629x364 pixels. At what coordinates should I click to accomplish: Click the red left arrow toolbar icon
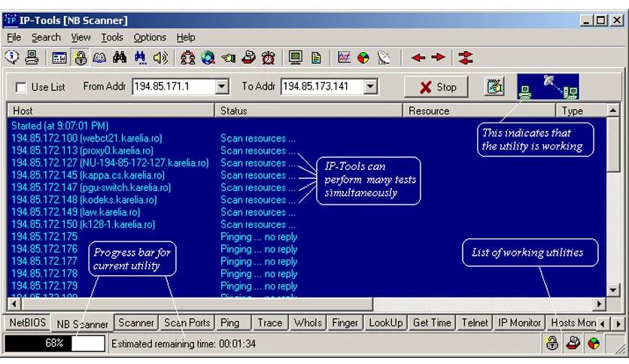[x=418, y=58]
